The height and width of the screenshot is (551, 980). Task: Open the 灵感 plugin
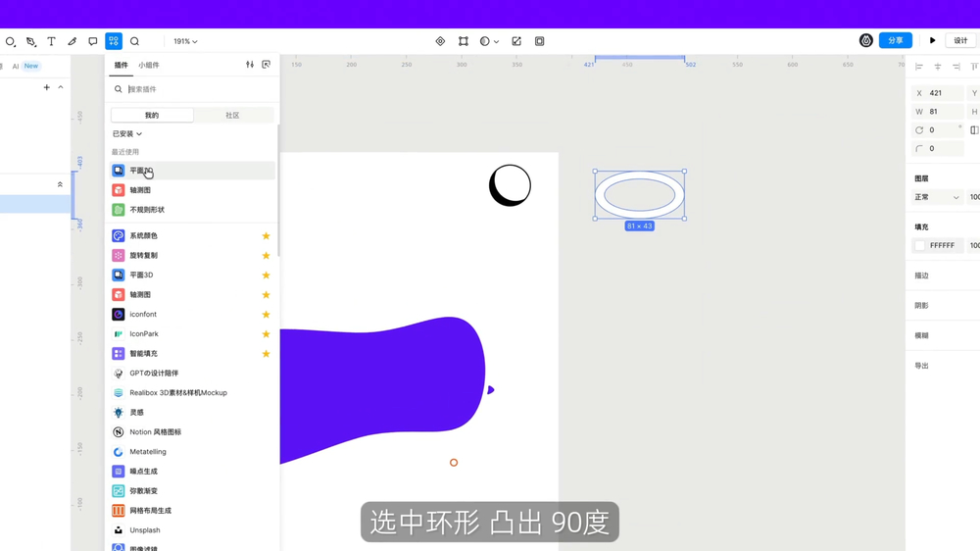point(192,412)
